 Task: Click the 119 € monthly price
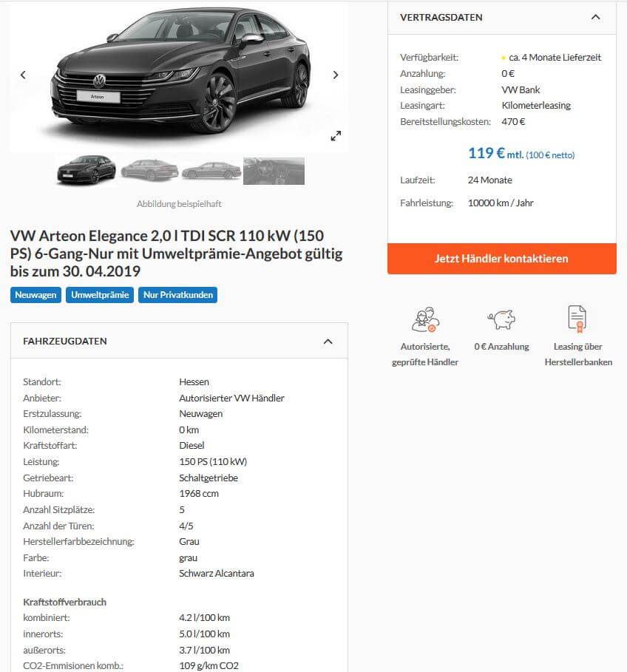(486, 153)
